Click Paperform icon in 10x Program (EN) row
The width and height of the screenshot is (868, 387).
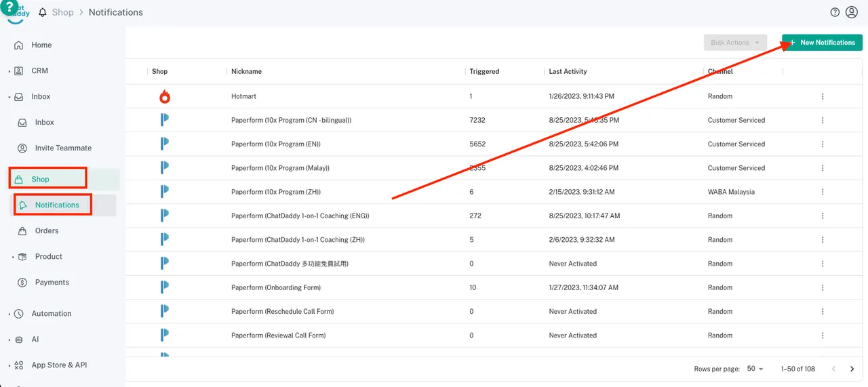click(x=164, y=144)
